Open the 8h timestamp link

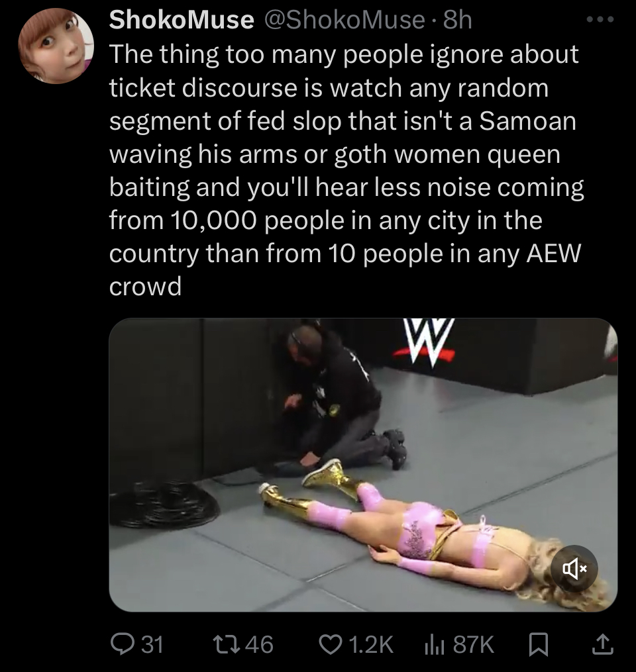[457, 20]
